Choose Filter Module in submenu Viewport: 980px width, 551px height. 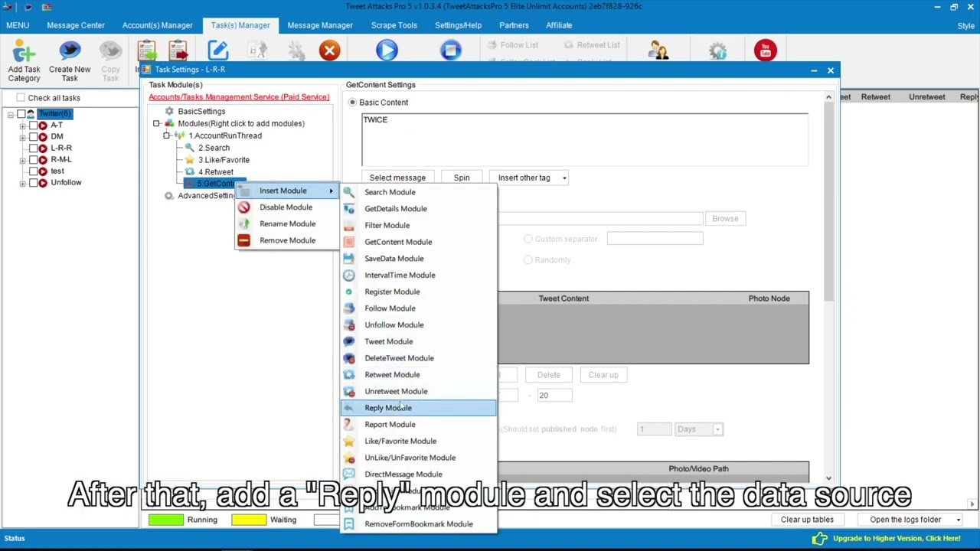(x=418, y=225)
